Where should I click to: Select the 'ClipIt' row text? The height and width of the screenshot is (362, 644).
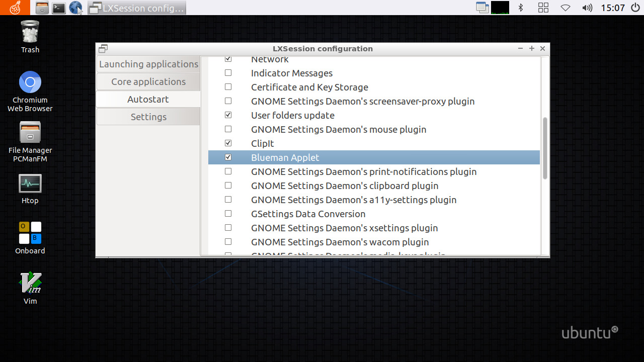click(263, 144)
